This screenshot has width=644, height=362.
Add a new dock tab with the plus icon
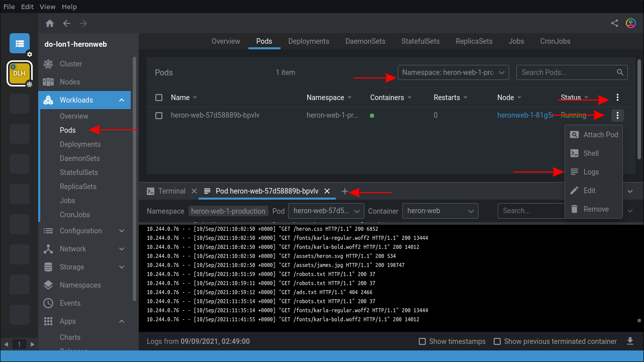[x=344, y=191]
